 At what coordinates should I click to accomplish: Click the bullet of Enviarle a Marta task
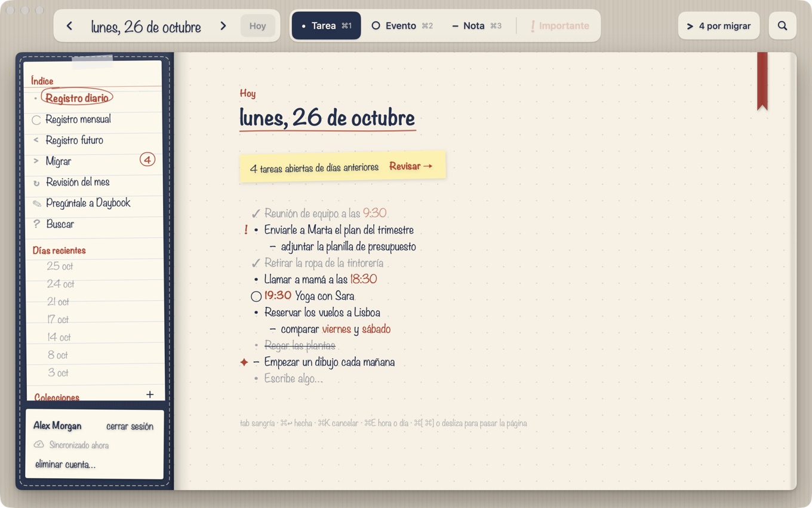(x=256, y=230)
